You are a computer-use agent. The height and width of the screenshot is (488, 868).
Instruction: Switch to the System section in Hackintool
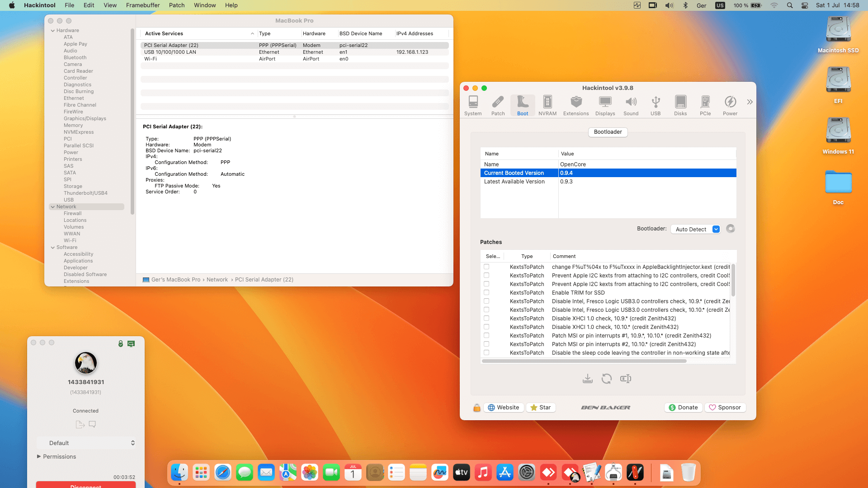473,105
